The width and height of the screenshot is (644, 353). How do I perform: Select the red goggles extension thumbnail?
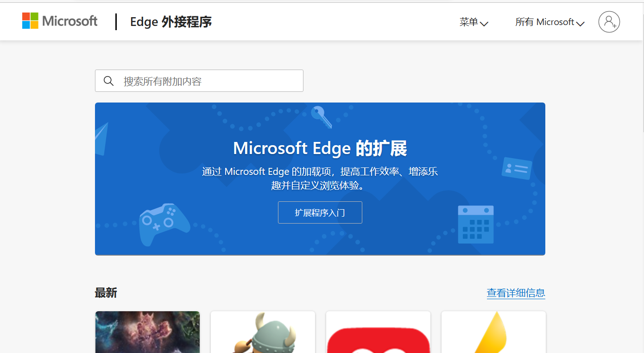(x=378, y=332)
